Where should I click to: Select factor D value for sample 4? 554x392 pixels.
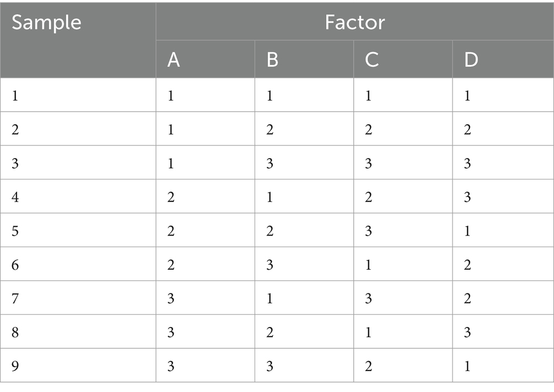503,196
